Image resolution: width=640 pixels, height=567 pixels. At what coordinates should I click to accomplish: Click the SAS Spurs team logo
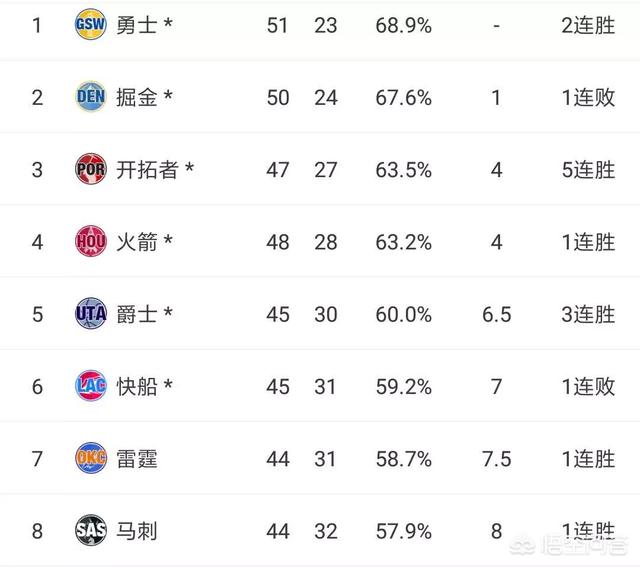(91, 530)
